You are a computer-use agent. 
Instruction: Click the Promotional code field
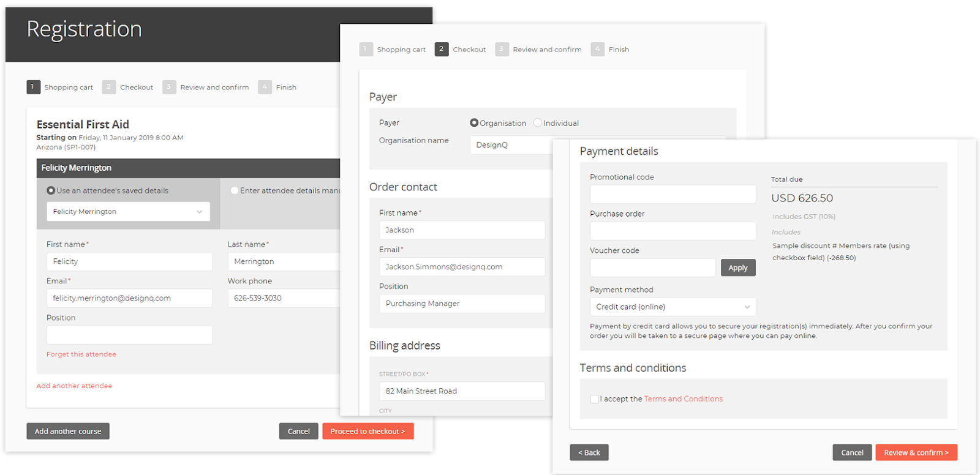673,194
